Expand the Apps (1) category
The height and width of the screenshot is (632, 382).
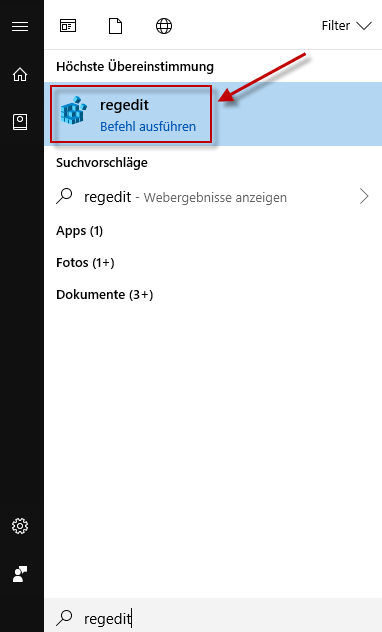79,231
